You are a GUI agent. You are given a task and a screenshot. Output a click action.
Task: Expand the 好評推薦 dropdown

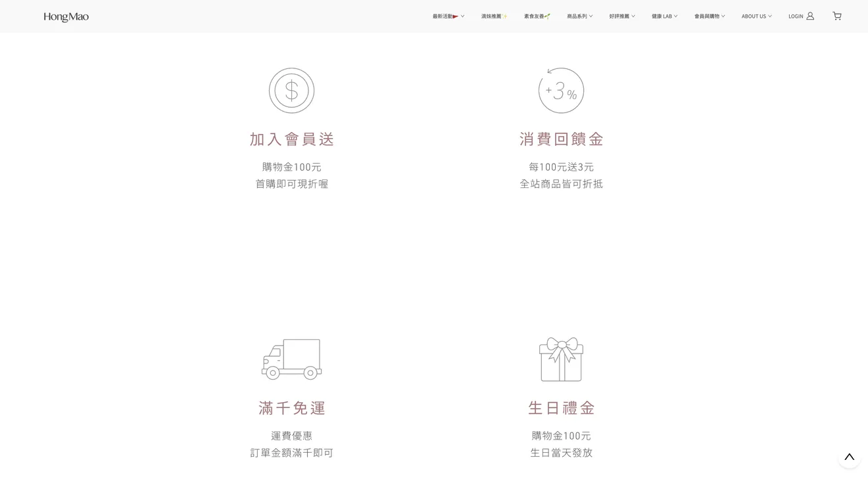[x=622, y=16]
